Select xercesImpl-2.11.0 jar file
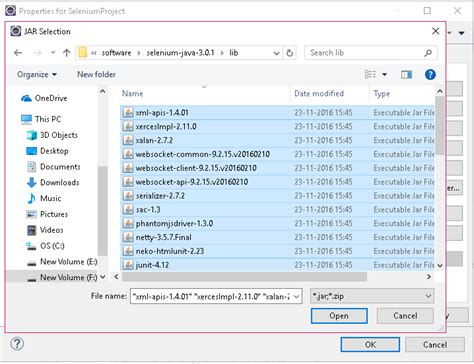474x364 pixels. pos(277,127)
